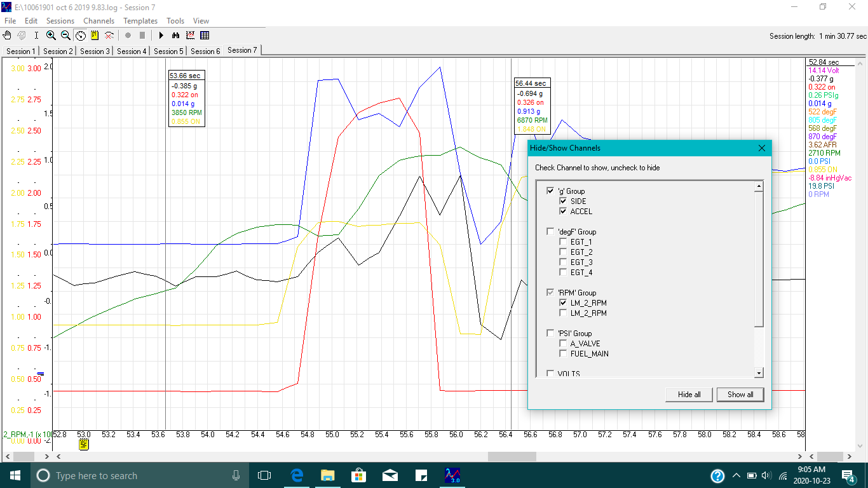Click the taskbar search box

[140, 475]
